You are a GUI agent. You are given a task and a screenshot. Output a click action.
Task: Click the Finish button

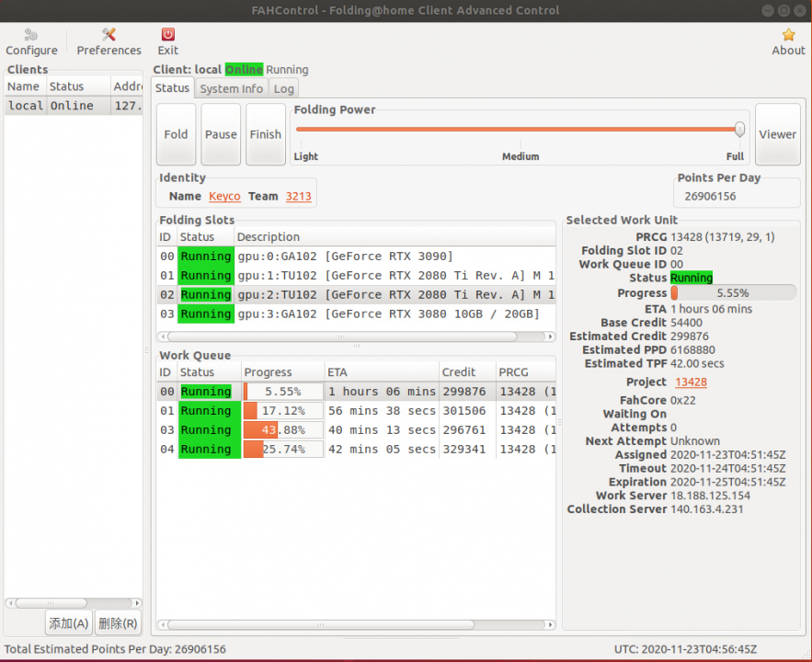(265, 134)
